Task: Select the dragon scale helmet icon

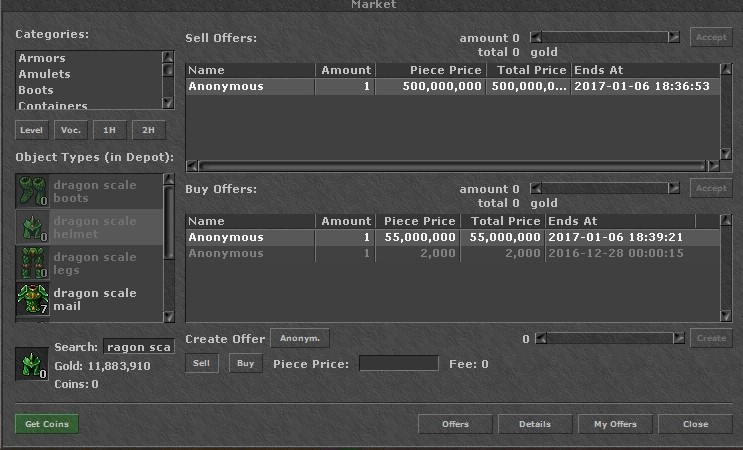Action: [x=34, y=227]
